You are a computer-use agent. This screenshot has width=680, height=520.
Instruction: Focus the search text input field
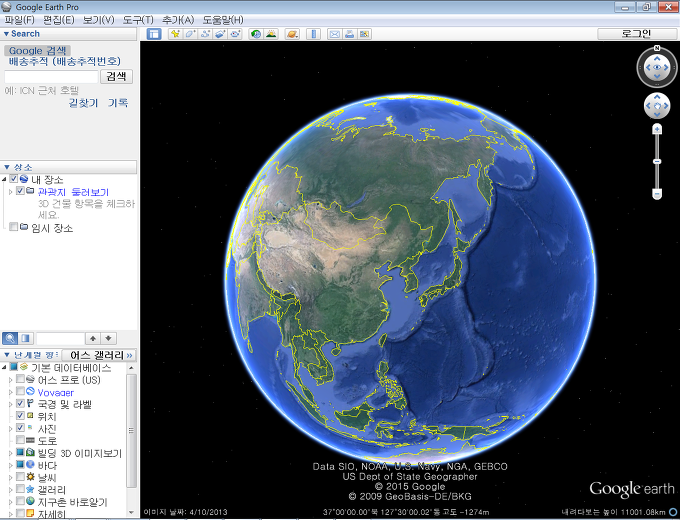[x=51, y=77]
